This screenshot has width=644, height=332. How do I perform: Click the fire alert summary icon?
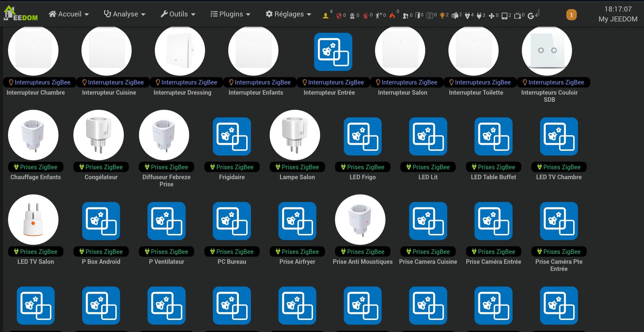pyautogui.click(x=392, y=15)
